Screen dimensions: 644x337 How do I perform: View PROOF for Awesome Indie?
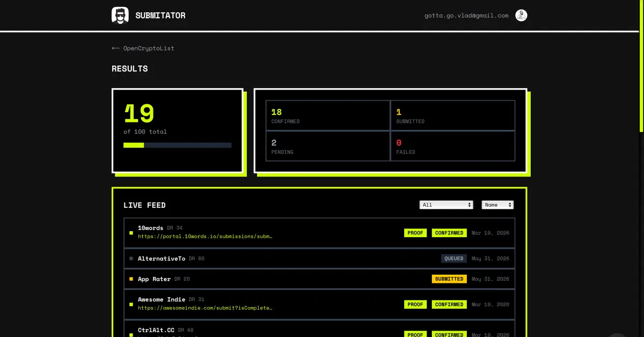[x=415, y=304]
